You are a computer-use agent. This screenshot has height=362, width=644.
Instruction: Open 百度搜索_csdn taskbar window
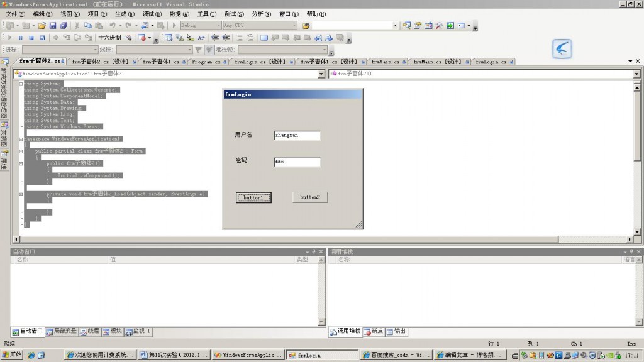pyautogui.click(x=397, y=355)
